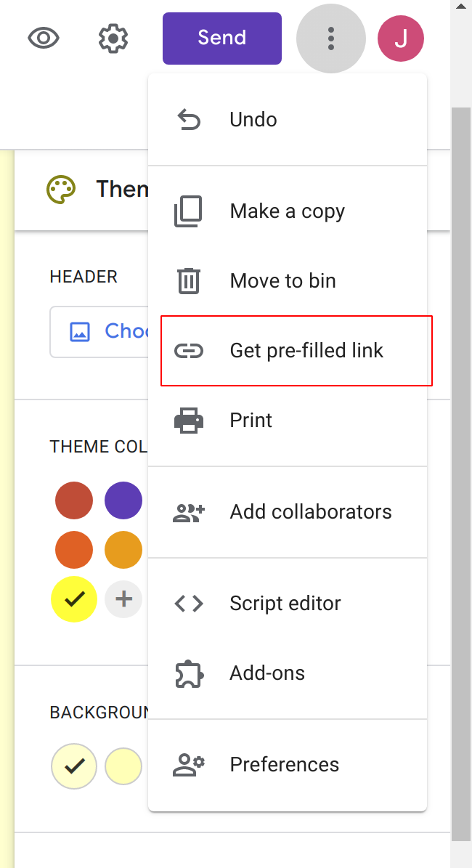Viewport: 472px width, 868px height.
Task: Select the purple theme colour
Action: (x=123, y=500)
